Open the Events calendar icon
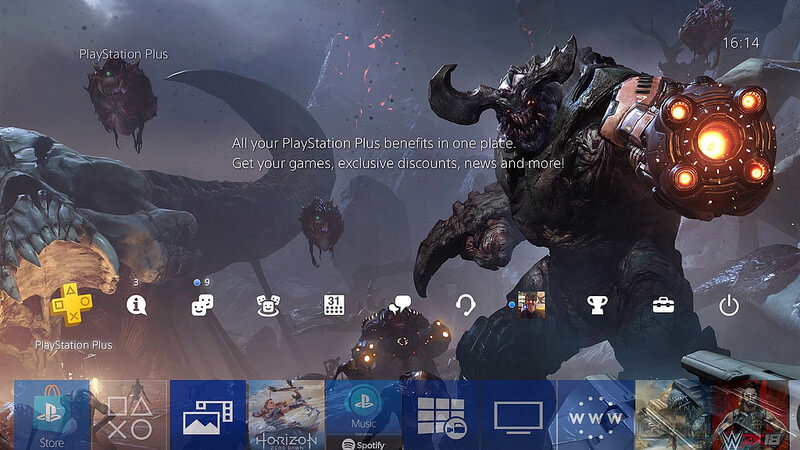 tap(334, 305)
